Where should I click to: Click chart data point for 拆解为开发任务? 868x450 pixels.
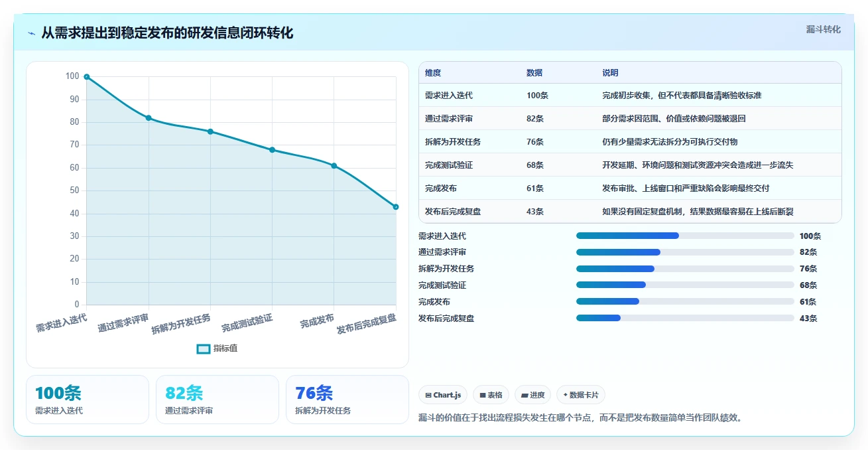click(210, 131)
